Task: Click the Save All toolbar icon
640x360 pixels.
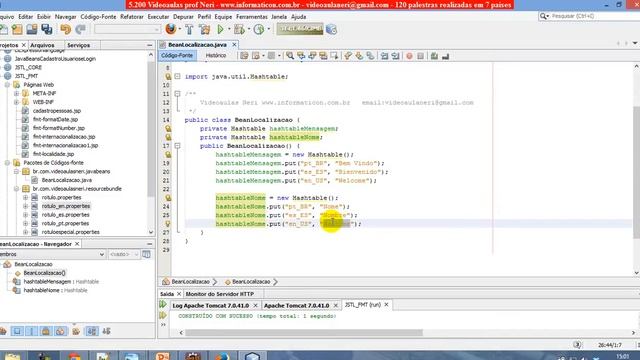Action: pos(47,29)
